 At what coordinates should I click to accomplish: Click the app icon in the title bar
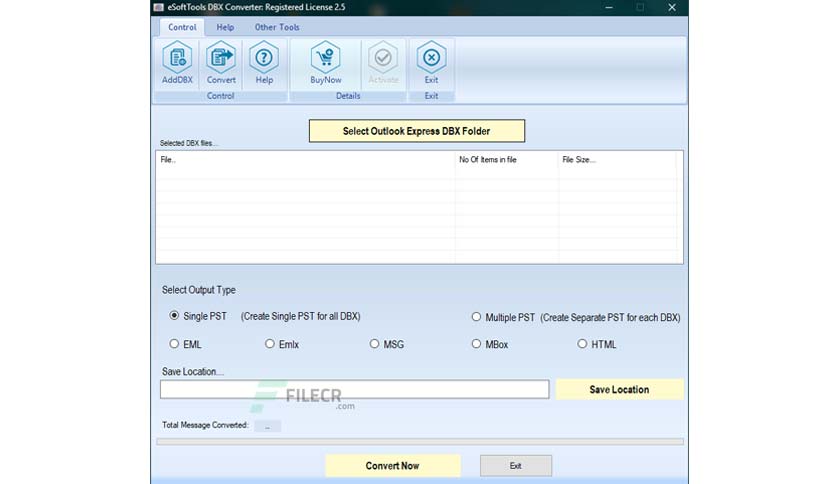tap(158, 7)
